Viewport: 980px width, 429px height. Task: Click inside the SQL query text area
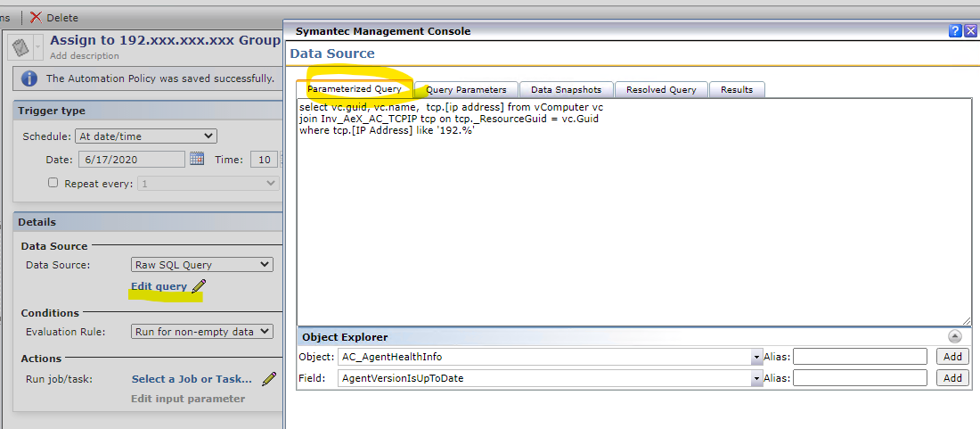(x=633, y=212)
